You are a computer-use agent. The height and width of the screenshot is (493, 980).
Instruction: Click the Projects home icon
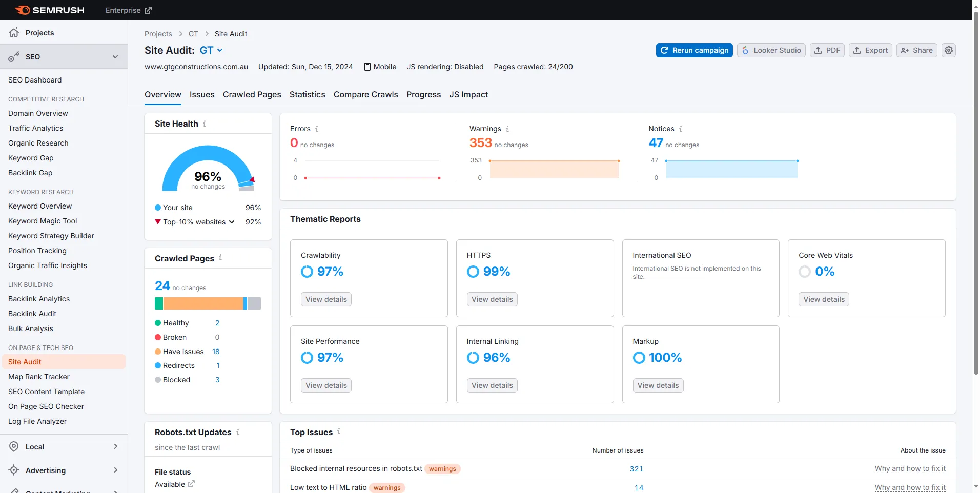[x=14, y=32]
